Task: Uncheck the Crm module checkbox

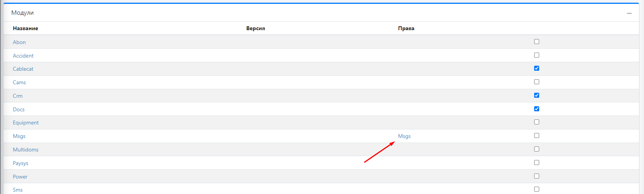Action: [536, 95]
